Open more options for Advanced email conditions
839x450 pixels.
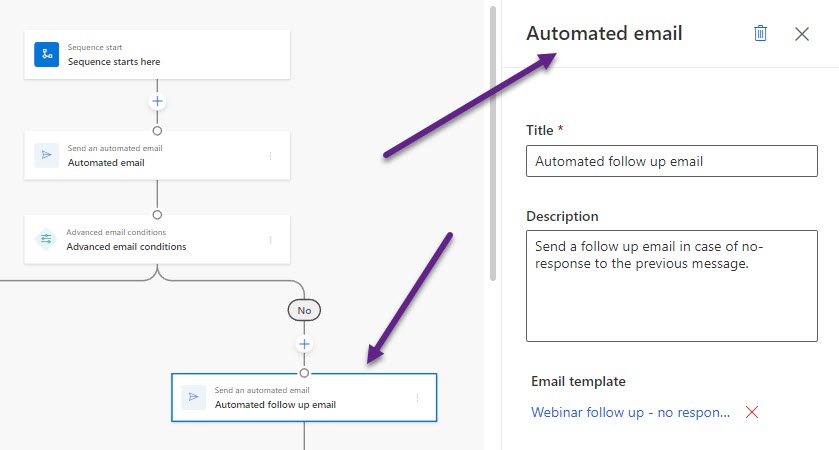pos(270,239)
